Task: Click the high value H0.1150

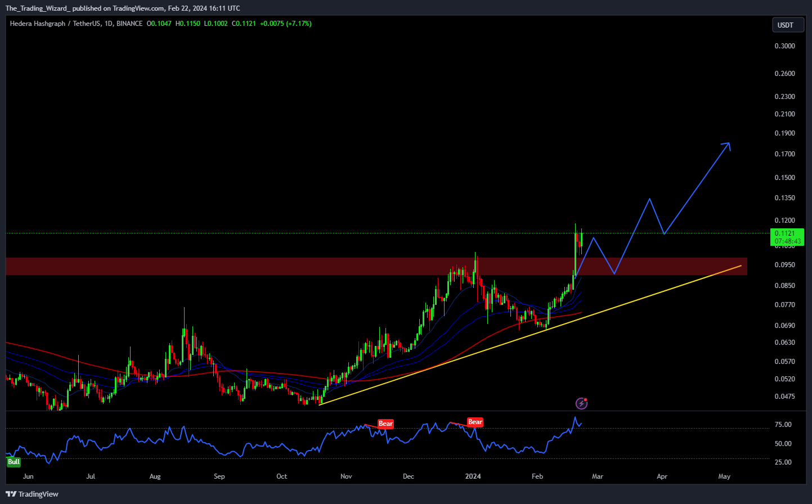Action: click(x=188, y=24)
